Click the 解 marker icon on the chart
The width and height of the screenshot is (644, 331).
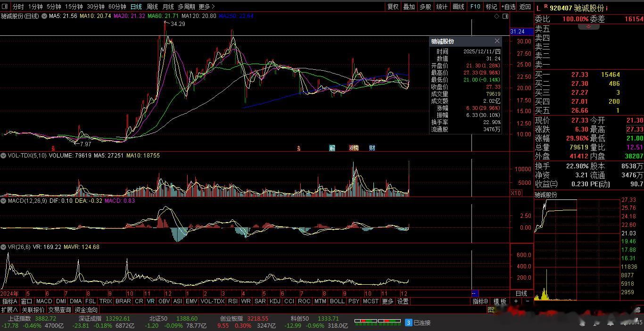click(332, 148)
